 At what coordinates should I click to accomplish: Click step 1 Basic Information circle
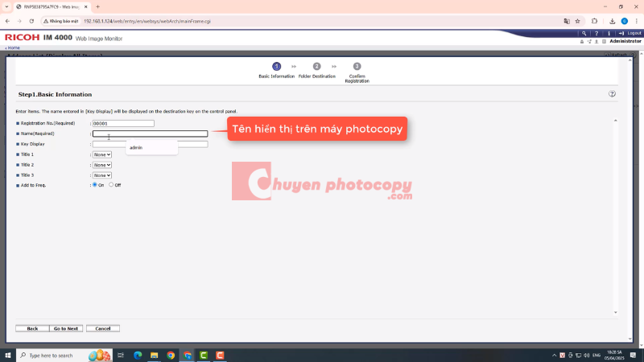click(x=276, y=66)
